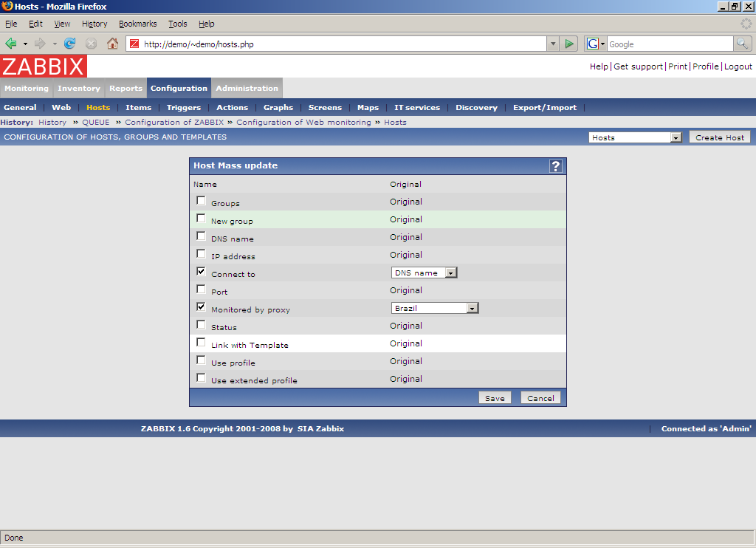Enable the Use extended profile checkbox
756x548 pixels.
[x=201, y=378]
